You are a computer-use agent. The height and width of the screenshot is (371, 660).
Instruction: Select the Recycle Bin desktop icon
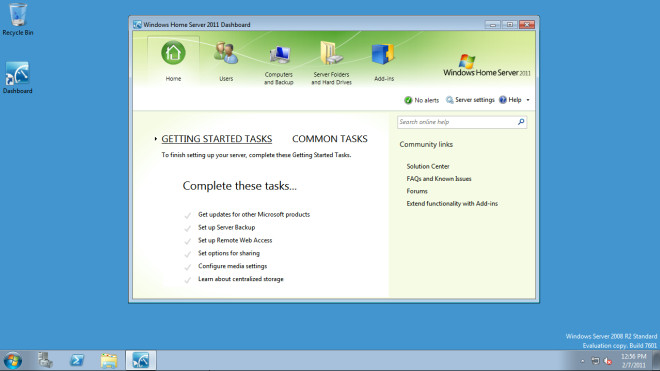[x=18, y=19]
